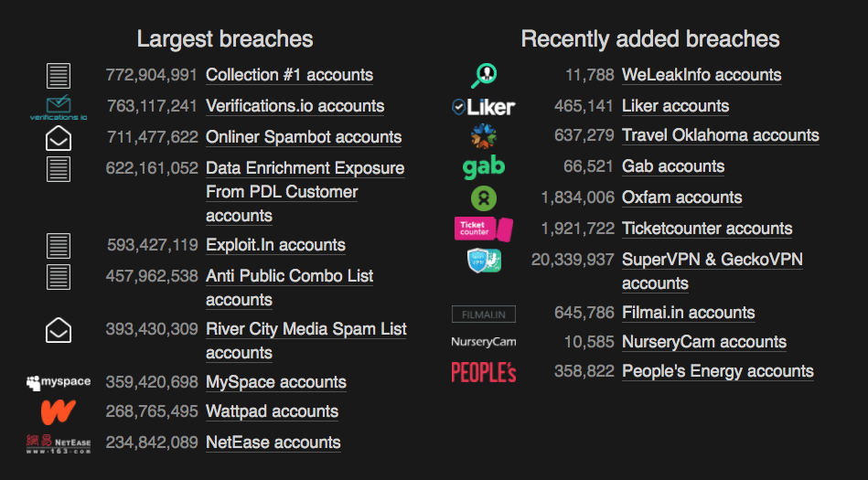The height and width of the screenshot is (480, 868).
Task: Click the Travel Oklahoma star logo
Action: click(484, 136)
